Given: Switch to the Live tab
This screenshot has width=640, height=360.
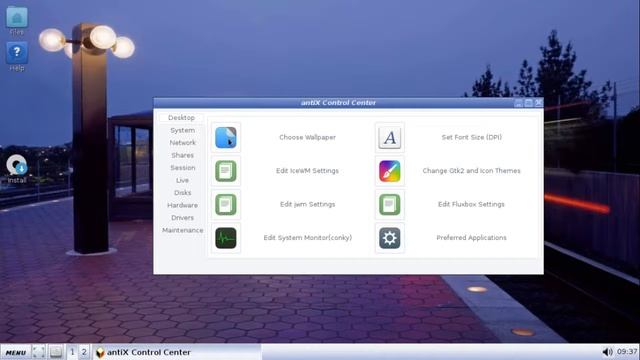Looking at the screenshot, I should coord(182,180).
